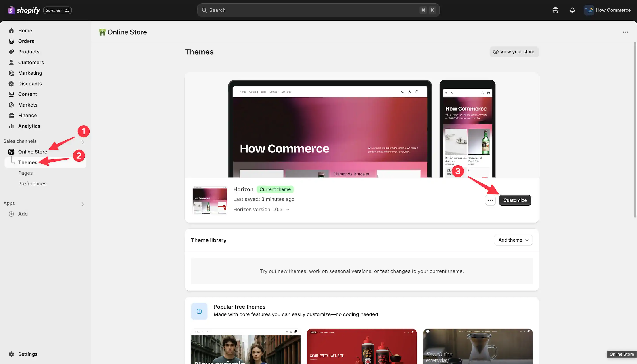
Task: Click the Content image icon
Action: pos(11,94)
